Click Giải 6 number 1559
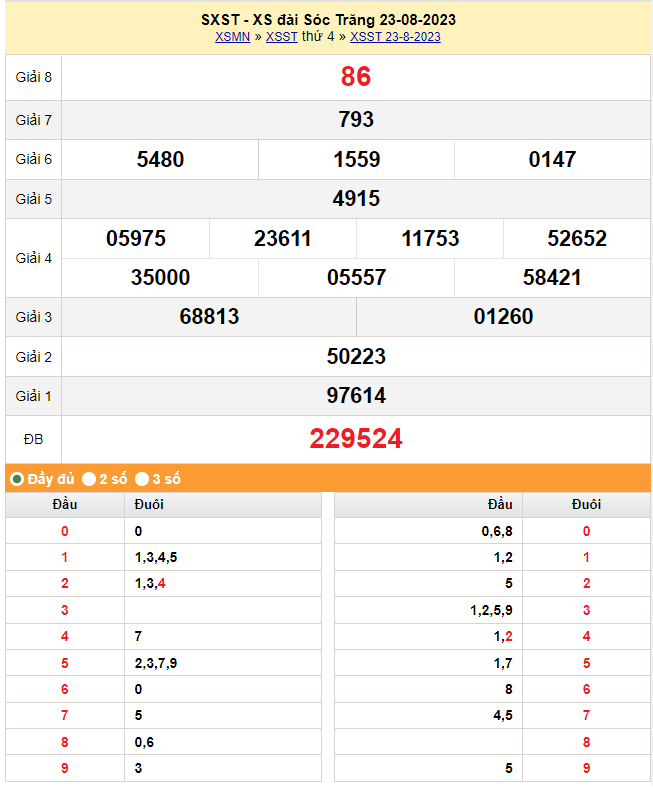 [356, 159]
